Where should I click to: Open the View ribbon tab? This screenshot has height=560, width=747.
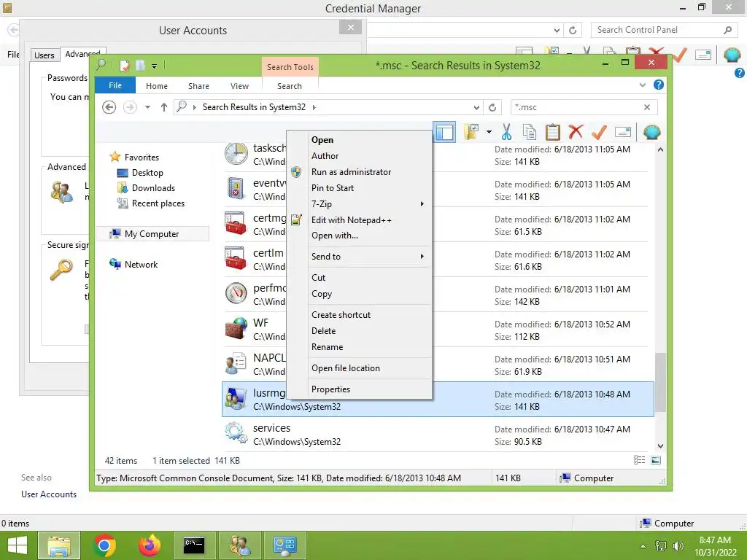pos(239,86)
